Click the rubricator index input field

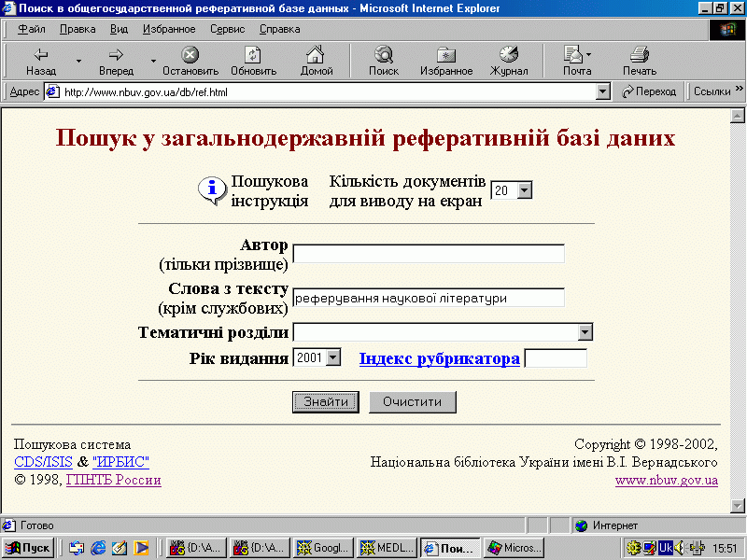click(556, 358)
